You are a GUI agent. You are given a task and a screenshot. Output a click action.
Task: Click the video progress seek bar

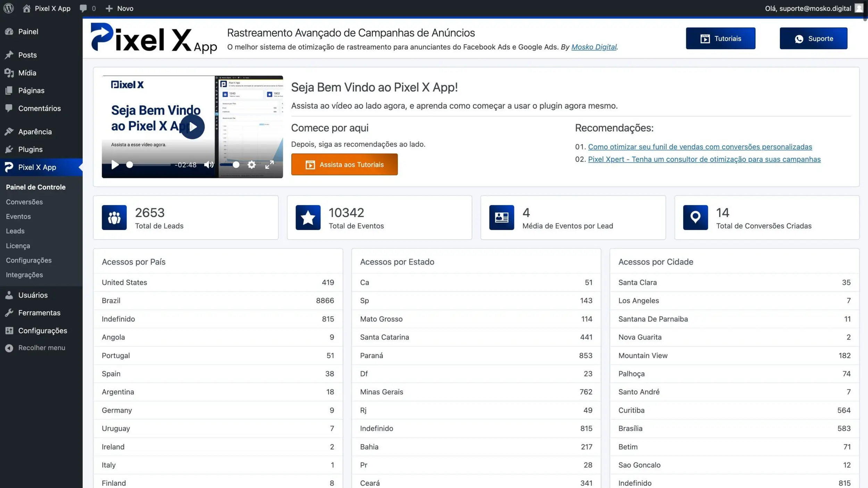[150, 165]
